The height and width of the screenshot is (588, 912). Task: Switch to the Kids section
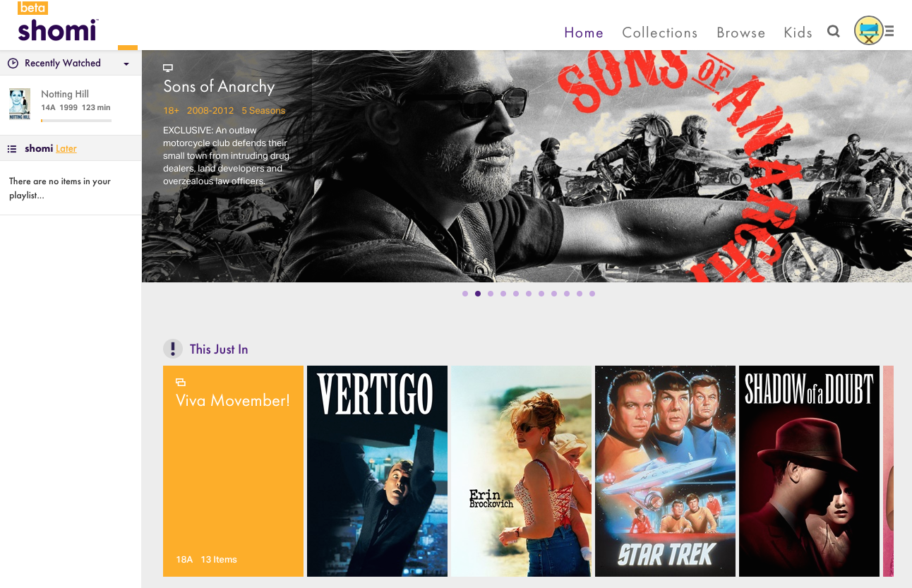(798, 32)
